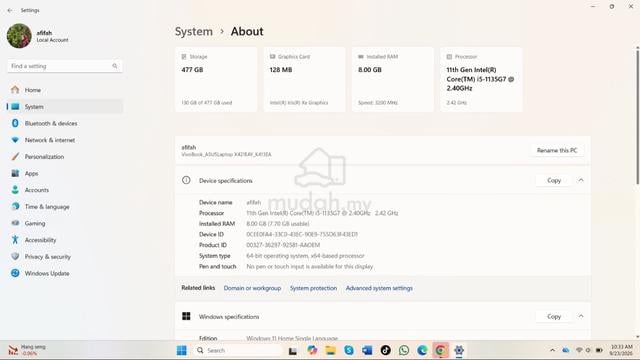This screenshot has width=640, height=360.
Task: Open Task View from the taskbar
Action: pos(293,351)
